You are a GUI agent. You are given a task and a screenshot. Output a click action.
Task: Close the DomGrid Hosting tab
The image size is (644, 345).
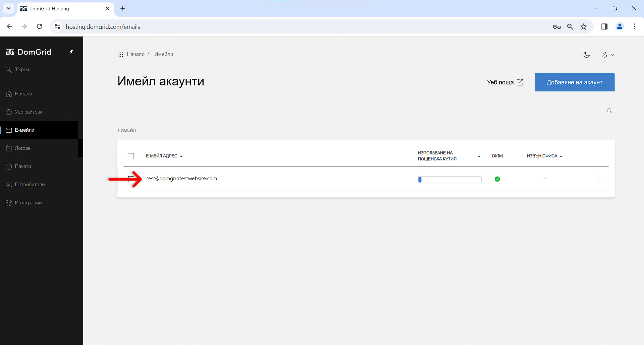(107, 9)
